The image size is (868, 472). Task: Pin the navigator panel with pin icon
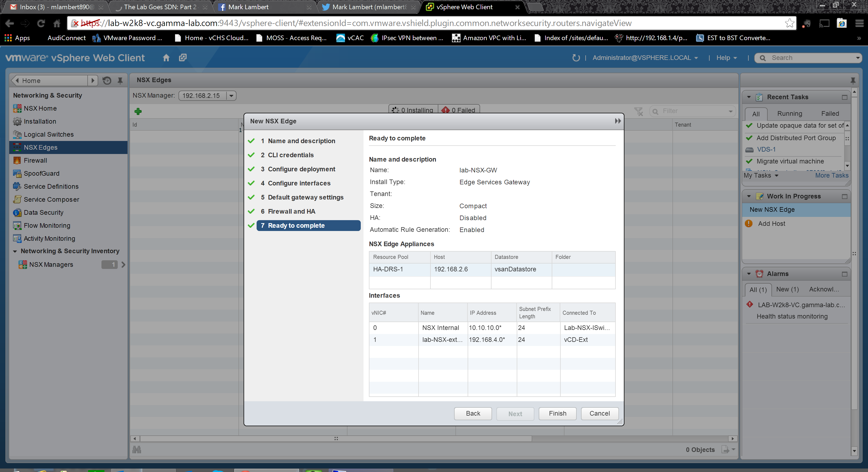[x=120, y=81]
